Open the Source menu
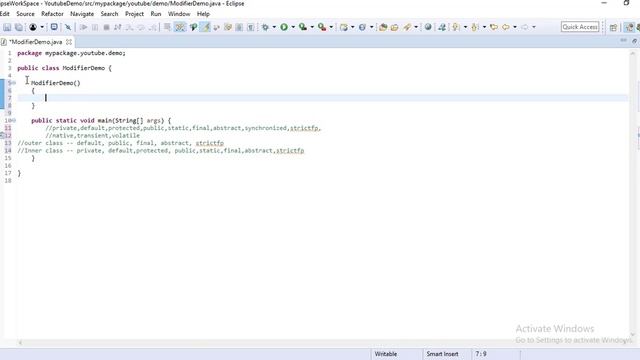Image resolution: width=640 pixels, height=360 pixels. point(25,14)
